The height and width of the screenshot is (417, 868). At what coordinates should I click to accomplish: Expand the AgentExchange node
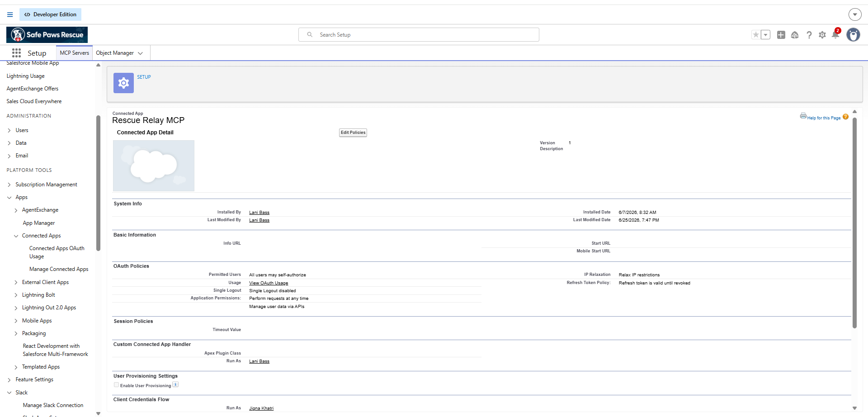coord(16,210)
